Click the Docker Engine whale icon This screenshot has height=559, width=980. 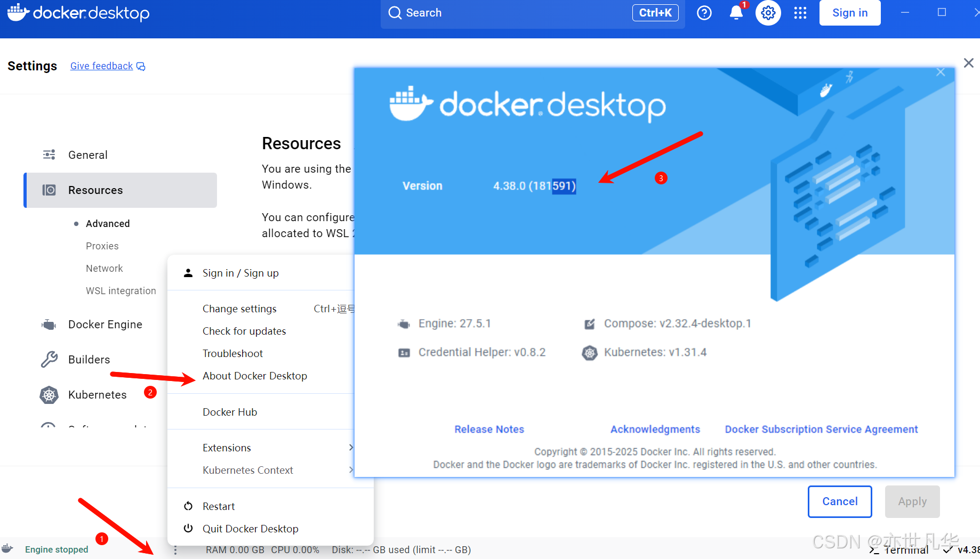(49, 325)
